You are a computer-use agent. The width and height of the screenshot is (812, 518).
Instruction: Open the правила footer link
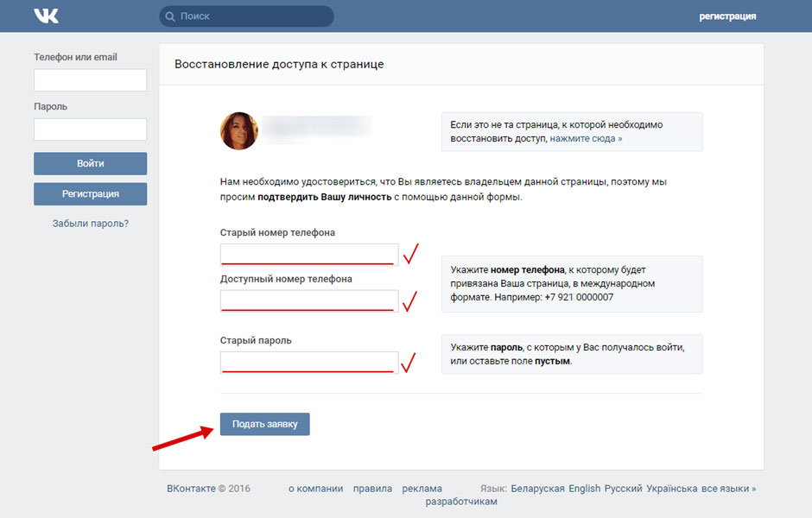point(372,489)
